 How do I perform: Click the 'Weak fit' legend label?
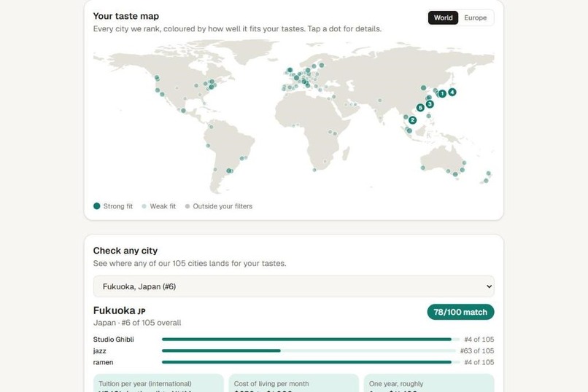(163, 206)
